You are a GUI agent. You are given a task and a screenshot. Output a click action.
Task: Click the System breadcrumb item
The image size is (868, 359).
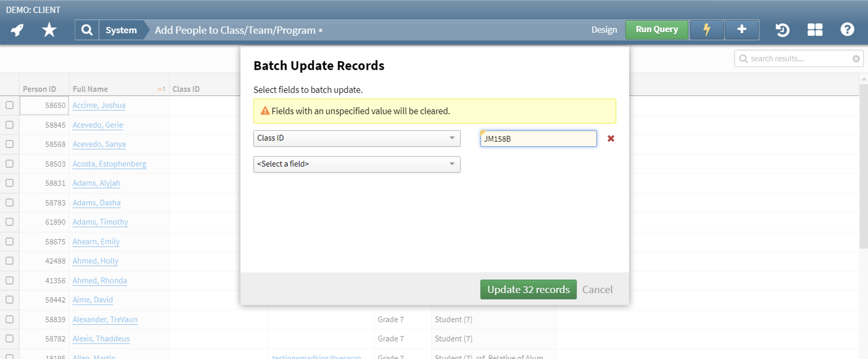point(121,30)
